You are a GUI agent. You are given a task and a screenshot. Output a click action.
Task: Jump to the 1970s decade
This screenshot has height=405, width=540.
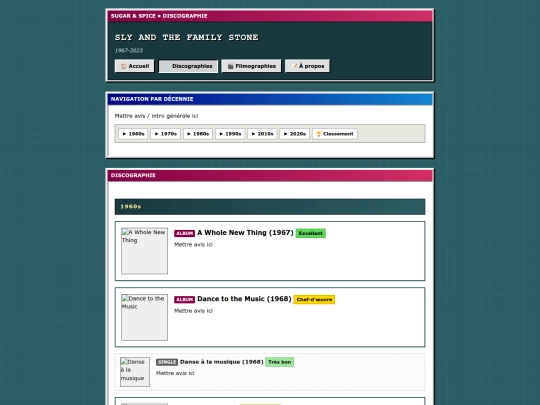click(x=166, y=134)
